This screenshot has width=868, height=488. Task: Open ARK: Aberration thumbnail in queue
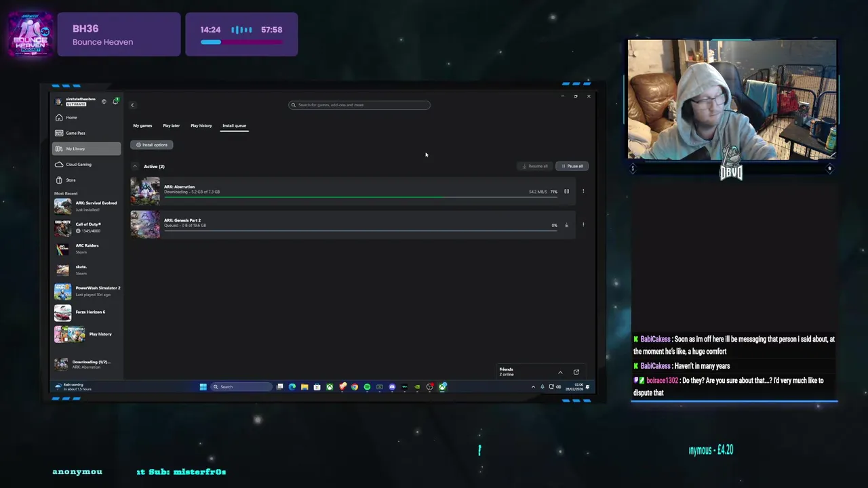[145, 191]
